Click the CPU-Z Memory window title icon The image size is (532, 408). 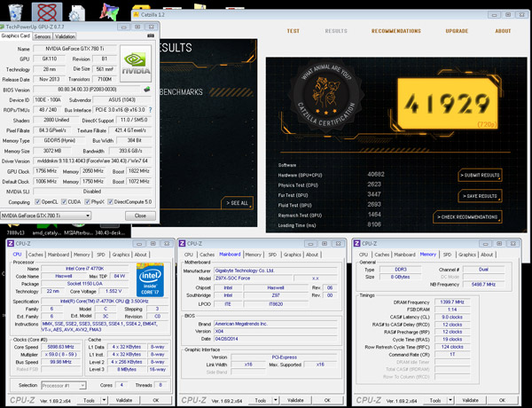[x=356, y=244]
